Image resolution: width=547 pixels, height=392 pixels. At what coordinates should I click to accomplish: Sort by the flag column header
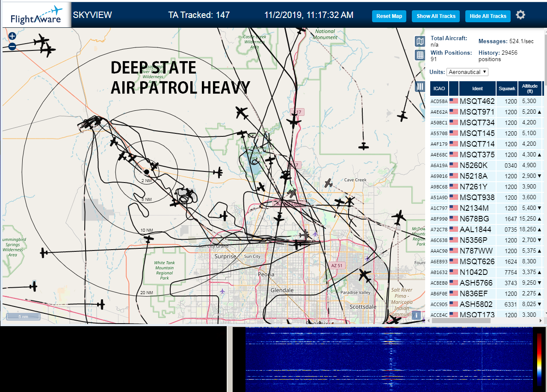(454, 88)
